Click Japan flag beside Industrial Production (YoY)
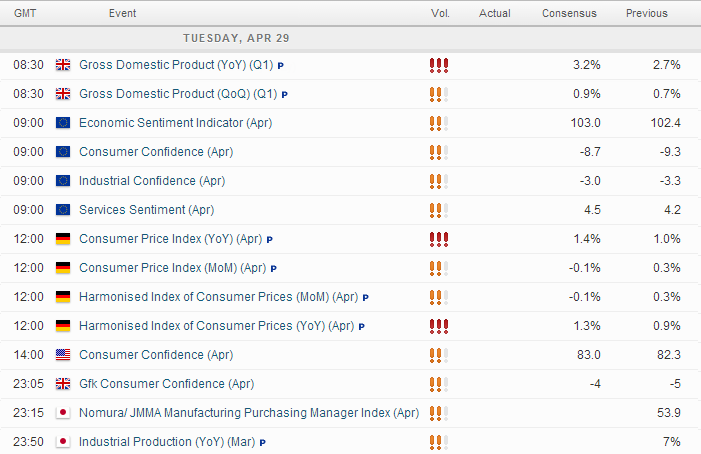Image resolution: width=701 pixels, height=454 pixels. [x=62, y=442]
